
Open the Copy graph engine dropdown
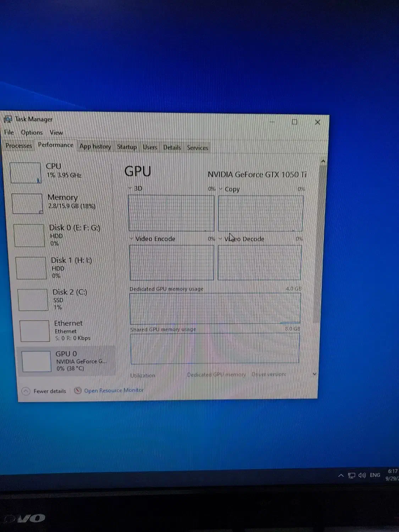click(221, 189)
